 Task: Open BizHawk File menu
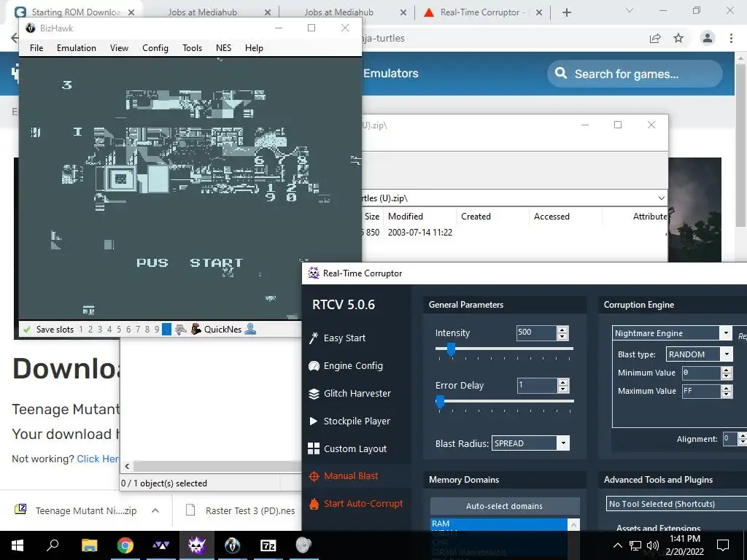(x=36, y=48)
